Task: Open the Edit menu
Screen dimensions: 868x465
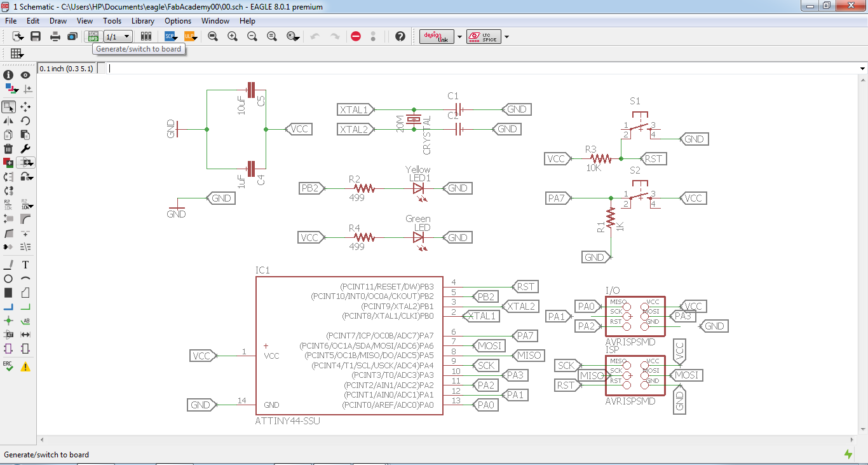Action: click(x=33, y=21)
